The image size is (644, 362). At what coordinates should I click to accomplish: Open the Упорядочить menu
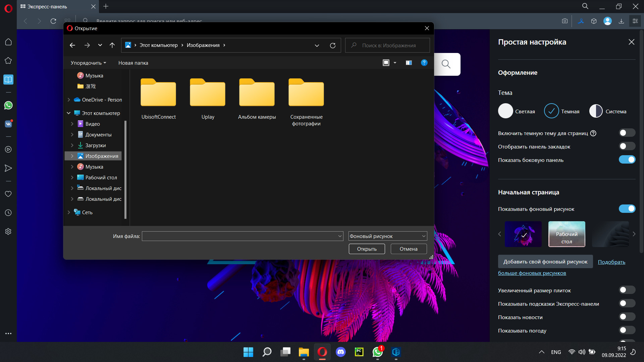pyautogui.click(x=88, y=63)
